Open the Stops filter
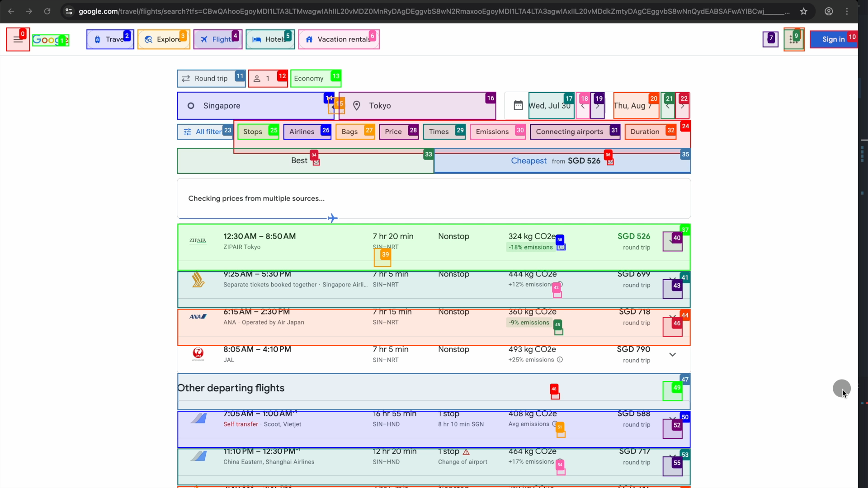Viewport: 868px width, 488px height. [x=258, y=131]
